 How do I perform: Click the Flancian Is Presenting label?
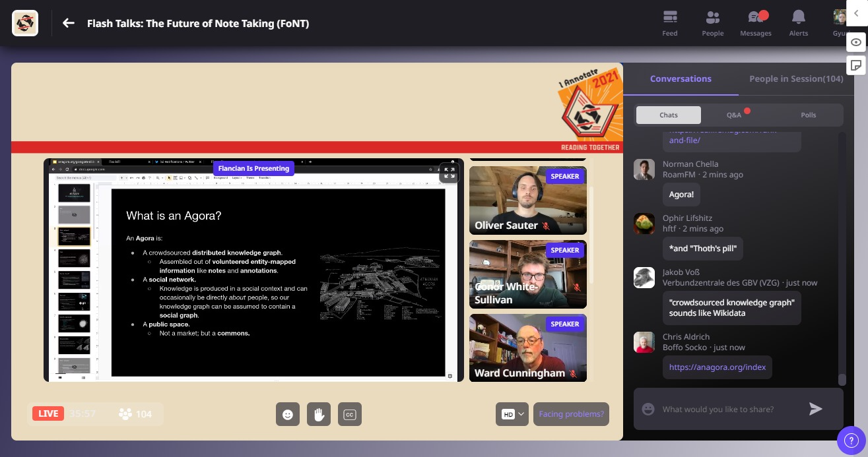(253, 168)
